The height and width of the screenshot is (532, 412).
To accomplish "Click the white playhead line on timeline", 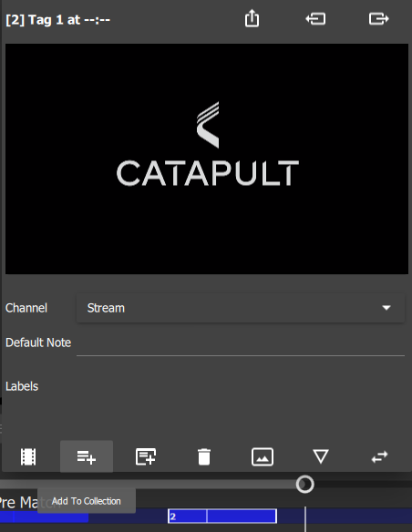I will (305, 519).
